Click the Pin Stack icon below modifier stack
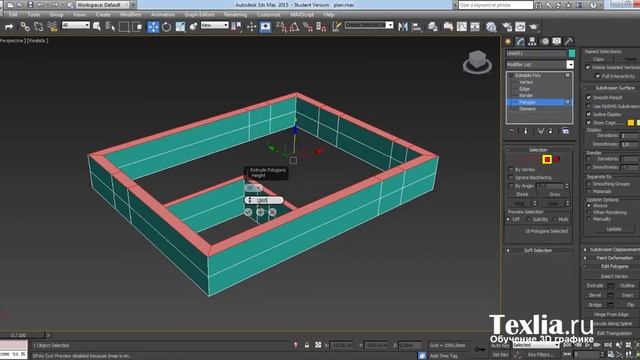Image resolution: width=640 pixels, height=360 pixels. (x=512, y=131)
